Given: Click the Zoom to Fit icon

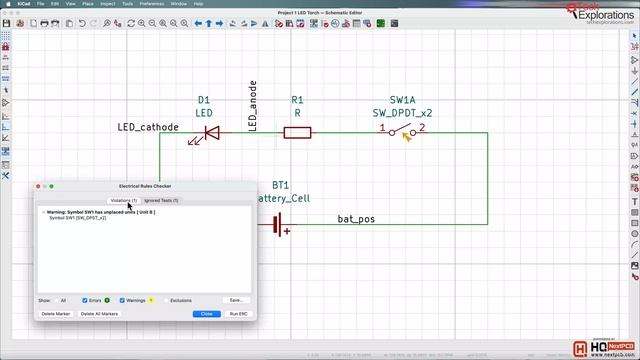Looking at the screenshot, I should (x=163, y=24).
